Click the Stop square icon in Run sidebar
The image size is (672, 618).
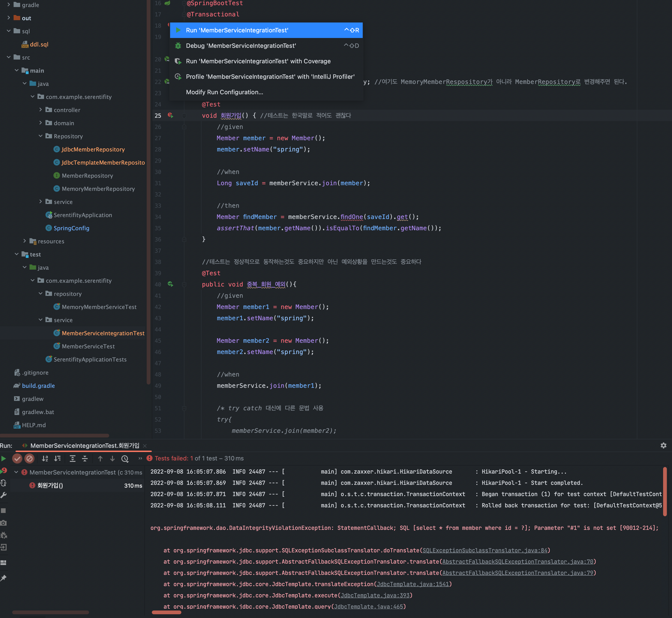3,511
